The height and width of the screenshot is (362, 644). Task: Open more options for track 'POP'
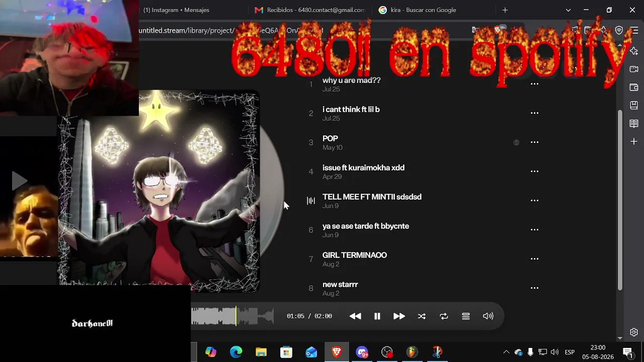pos(534,142)
